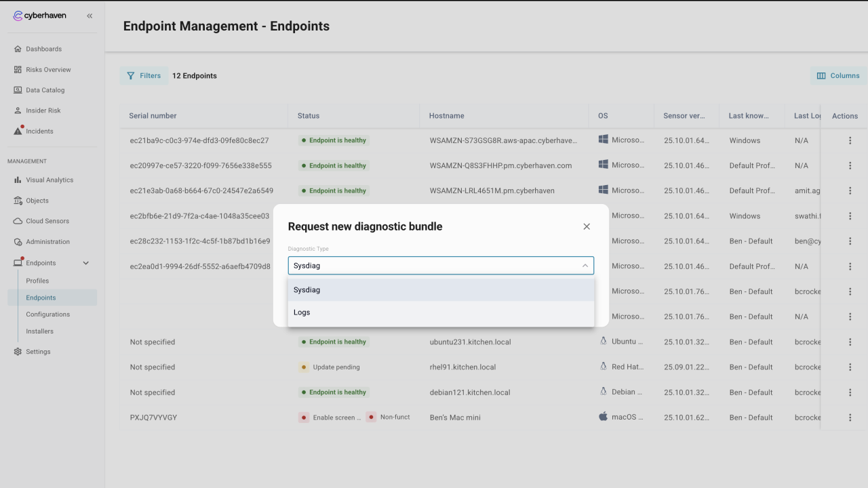Open the Data Catalog page
The image size is (868, 488).
coord(45,90)
